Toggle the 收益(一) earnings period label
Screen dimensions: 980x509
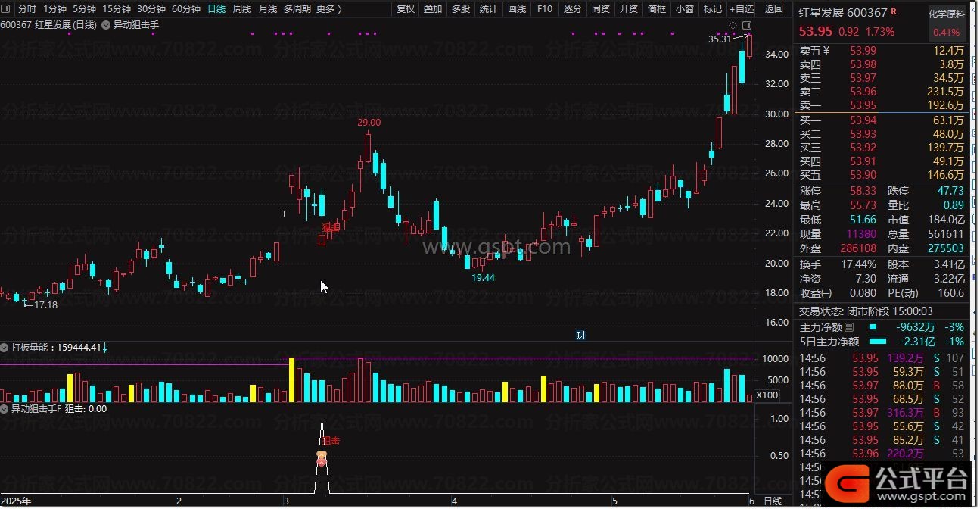[x=816, y=293]
